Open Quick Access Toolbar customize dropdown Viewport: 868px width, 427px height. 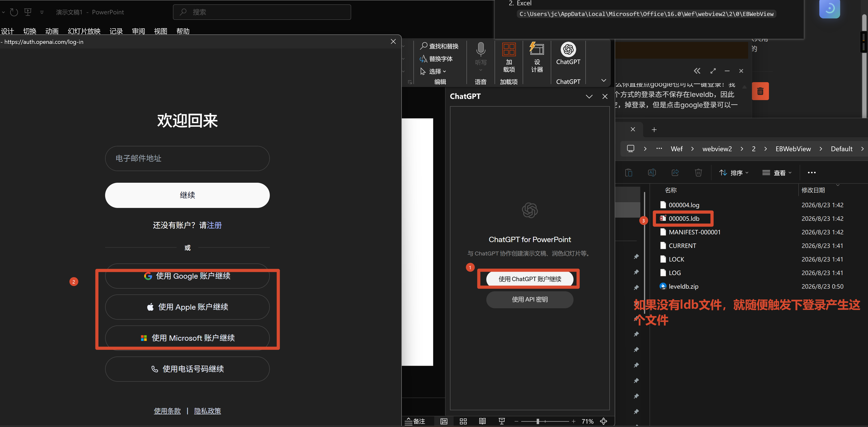point(42,12)
